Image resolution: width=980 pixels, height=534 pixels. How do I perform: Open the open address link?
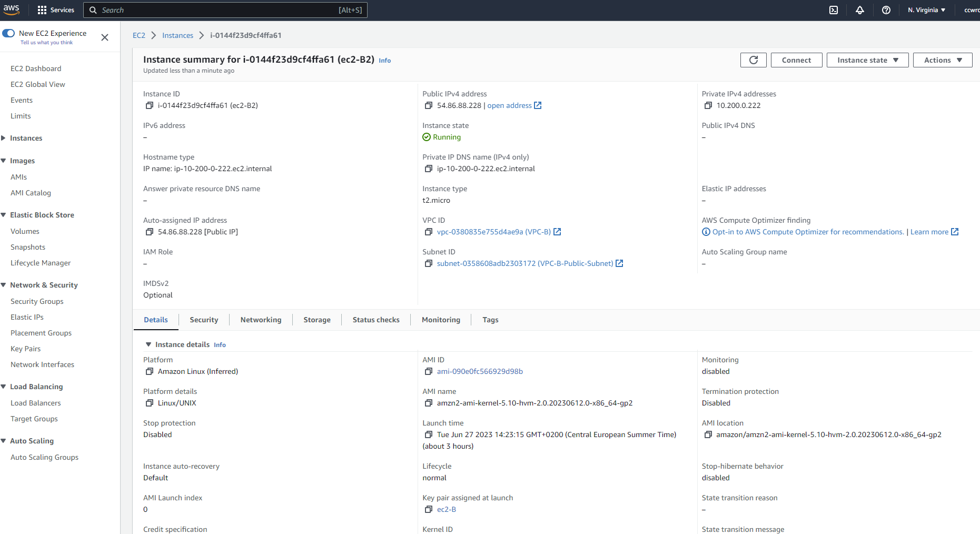click(509, 105)
